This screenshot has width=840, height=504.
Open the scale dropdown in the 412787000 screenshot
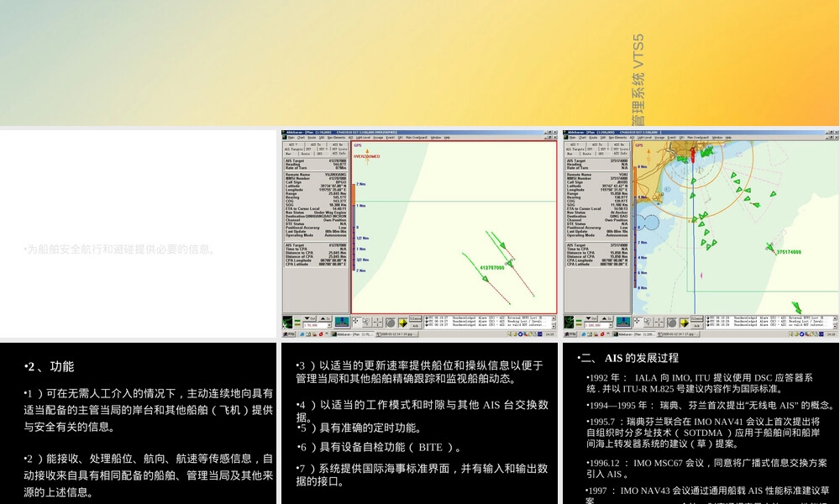(x=329, y=325)
